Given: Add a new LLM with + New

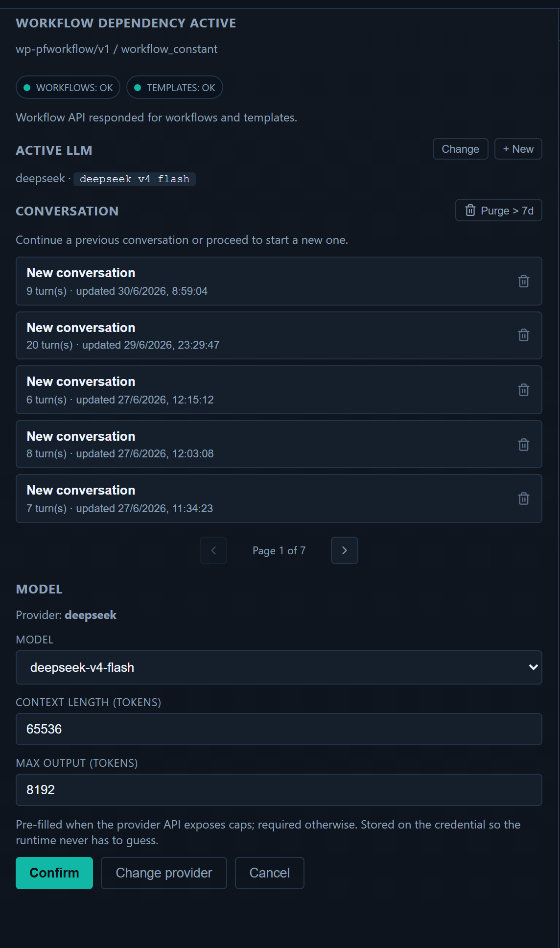Looking at the screenshot, I should click(x=518, y=149).
